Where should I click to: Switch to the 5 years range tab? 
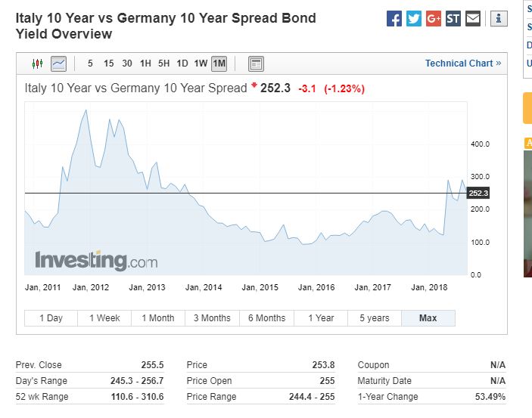coord(374,318)
